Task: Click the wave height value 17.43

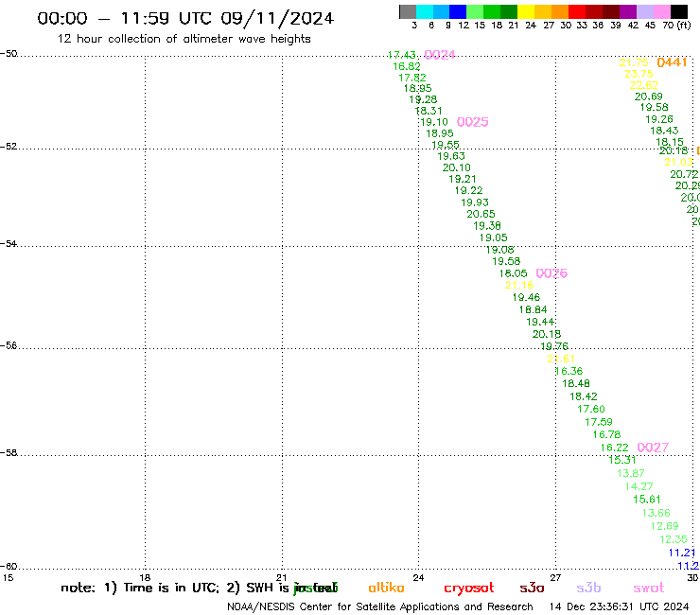Action: (x=401, y=55)
